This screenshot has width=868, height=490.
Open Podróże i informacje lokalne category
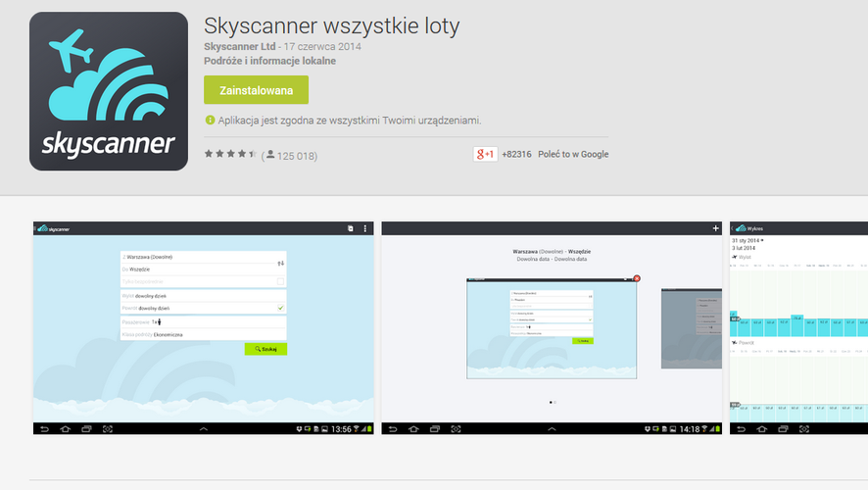pos(269,61)
